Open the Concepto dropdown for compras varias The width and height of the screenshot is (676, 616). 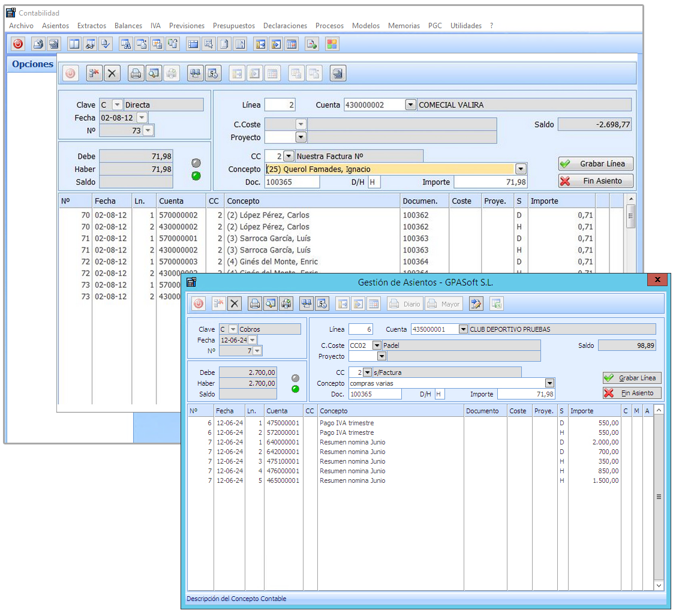(x=549, y=383)
